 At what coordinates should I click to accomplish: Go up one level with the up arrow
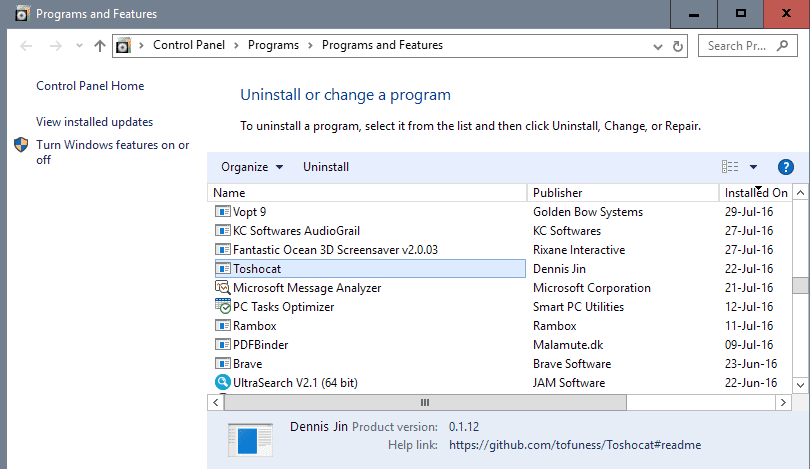pyautogui.click(x=100, y=46)
